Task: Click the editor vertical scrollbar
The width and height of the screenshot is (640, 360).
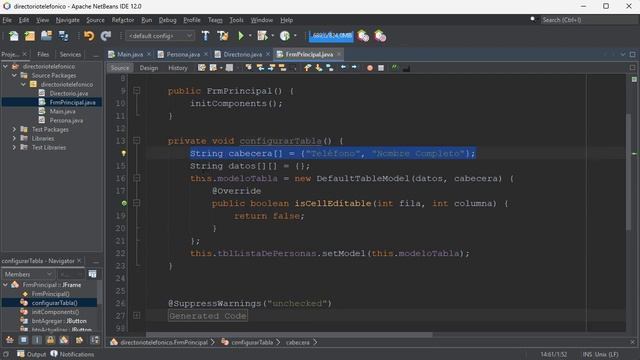Action: pos(628,171)
